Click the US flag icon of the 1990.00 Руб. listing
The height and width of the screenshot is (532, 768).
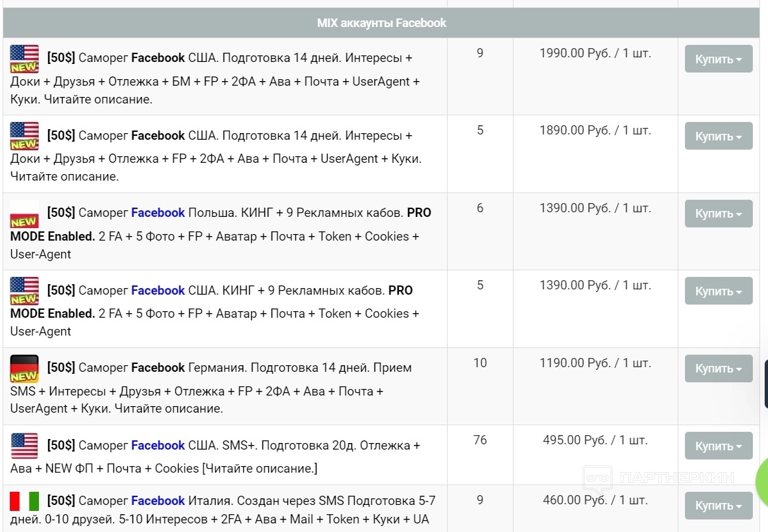(x=24, y=59)
